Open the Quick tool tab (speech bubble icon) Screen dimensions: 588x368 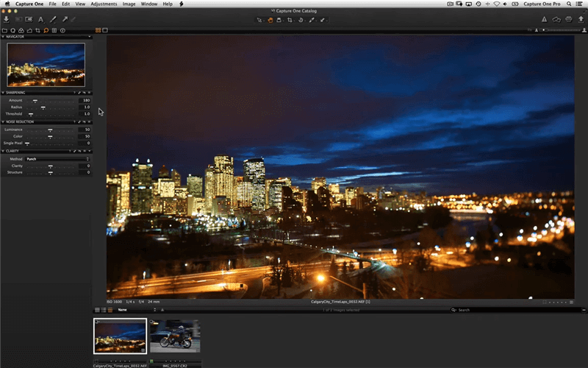click(13, 30)
